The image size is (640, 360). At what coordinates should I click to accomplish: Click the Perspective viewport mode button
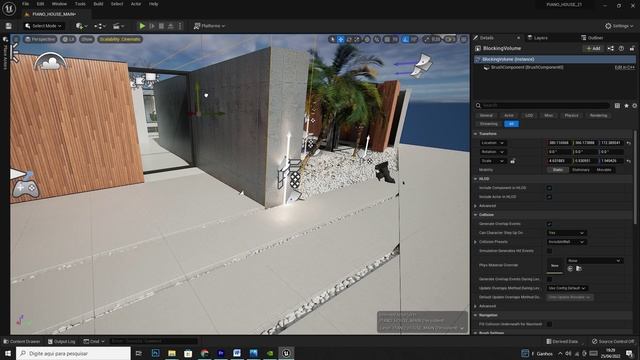[x=40, y=39]
